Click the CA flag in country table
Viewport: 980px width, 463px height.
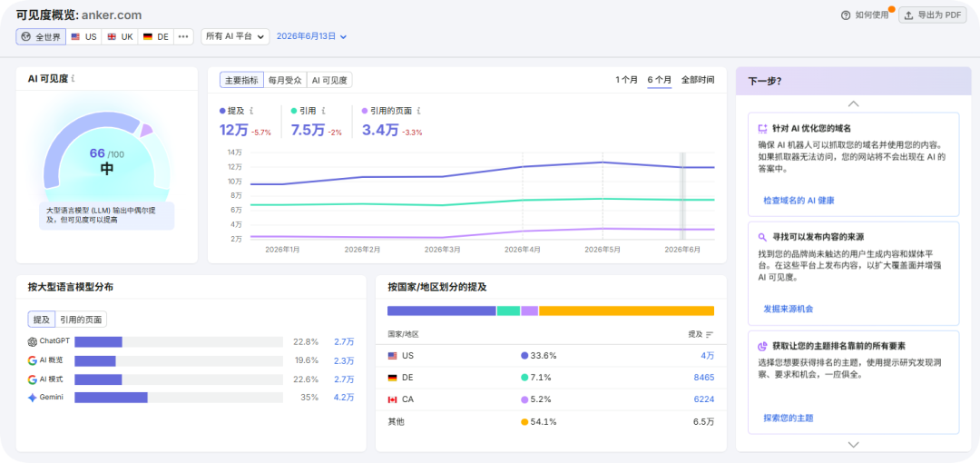coord(393,399)
